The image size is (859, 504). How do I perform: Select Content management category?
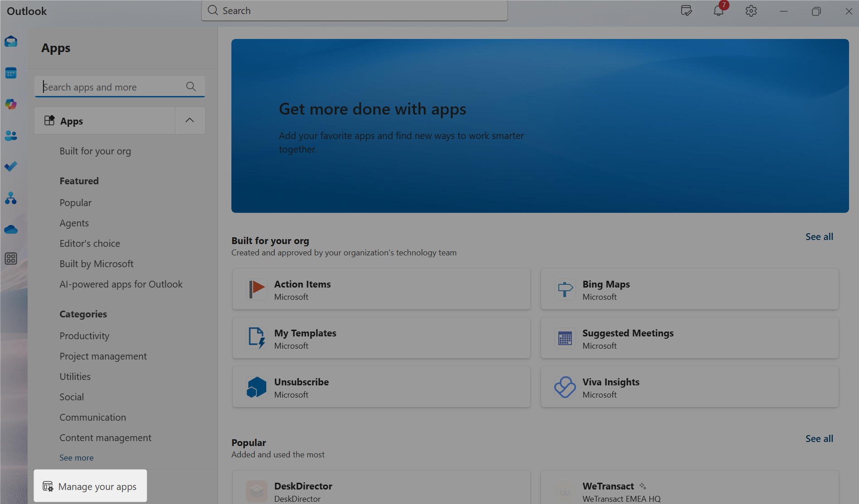click(x=106, y=438)
